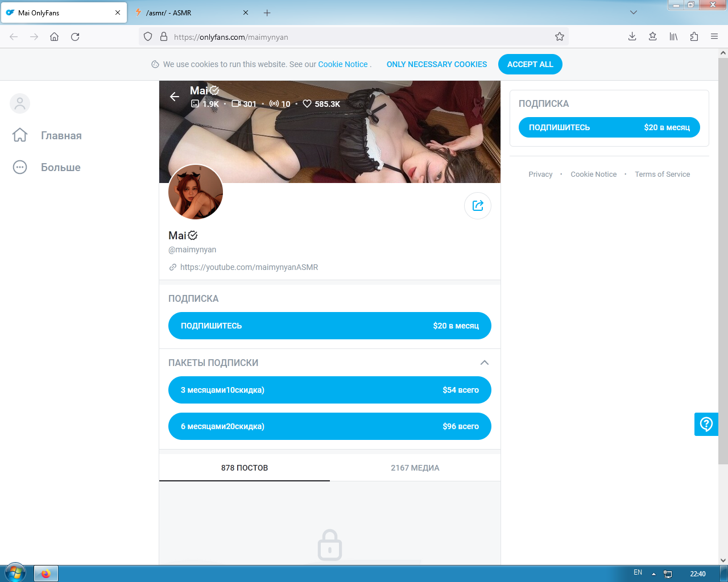Switch to the Mai OnlyFans tab
The image size is (728, 582).
pyautogui.click(x=64, y=13)
